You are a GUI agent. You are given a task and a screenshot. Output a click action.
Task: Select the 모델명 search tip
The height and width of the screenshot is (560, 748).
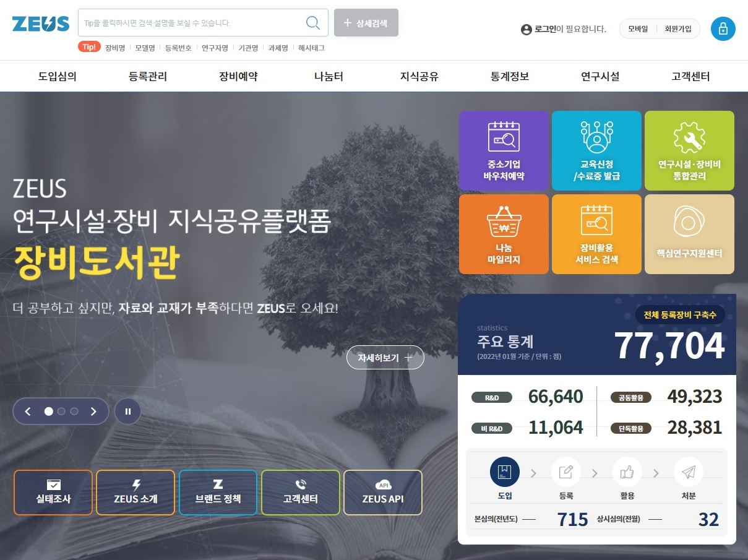(x=145, y=48)
